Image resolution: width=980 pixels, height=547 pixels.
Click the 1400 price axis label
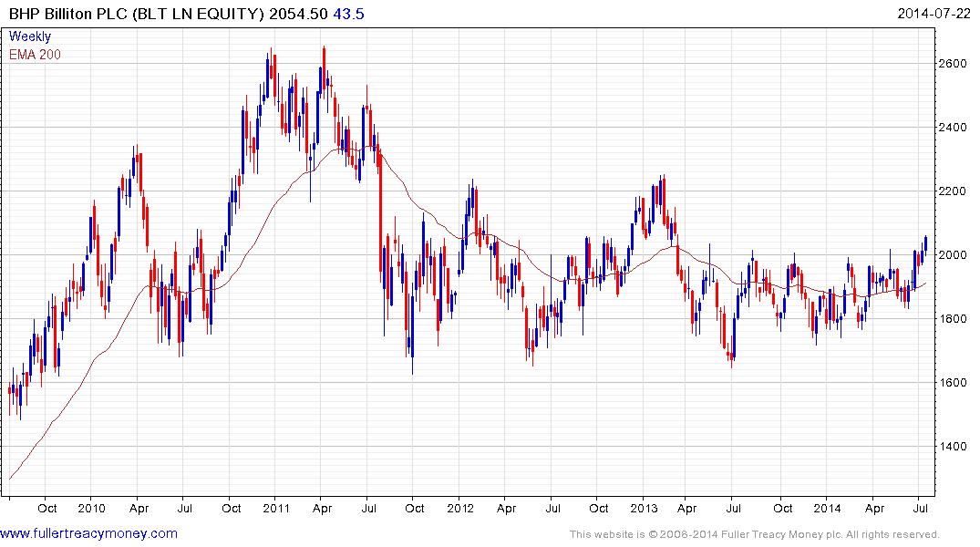pyautogui.click(x=954, y=447)
